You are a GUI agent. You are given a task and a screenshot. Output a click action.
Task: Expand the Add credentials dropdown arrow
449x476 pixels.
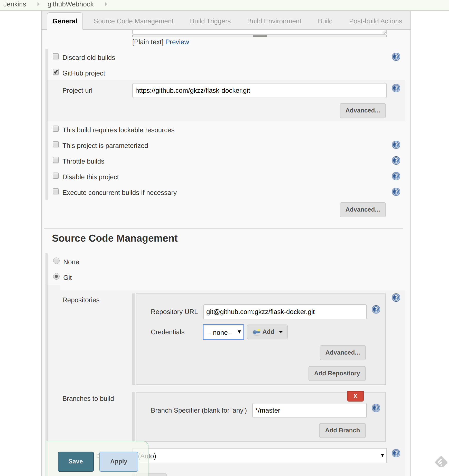click(280, 332)
